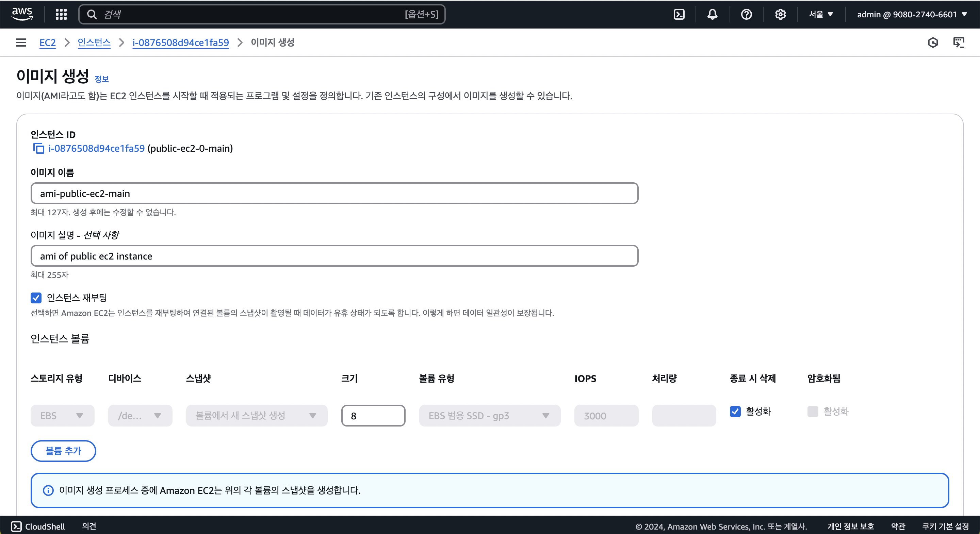Open the 정보 link next to title
The width and height of the screenshot is (980, 534).
click(102, 79)
